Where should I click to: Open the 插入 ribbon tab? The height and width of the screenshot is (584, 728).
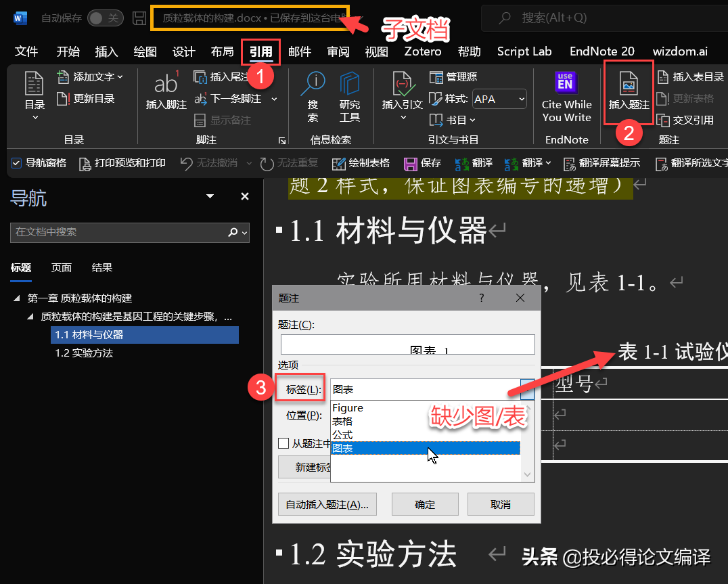point(106,51)
